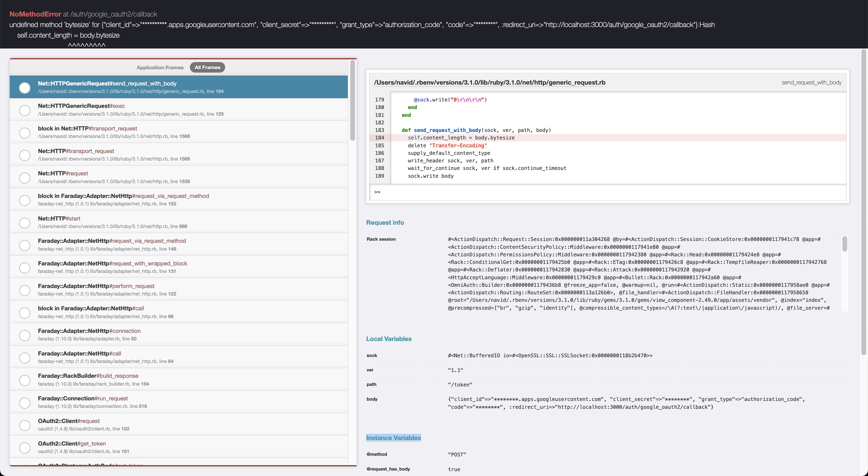Click the Instance Variables heading

click(x=393, y=438)
